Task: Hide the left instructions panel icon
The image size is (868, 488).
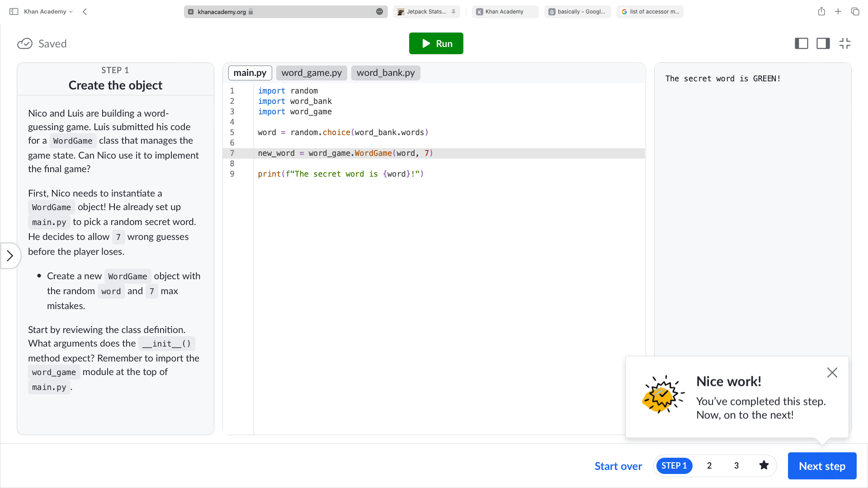Action: click(802, 43)
